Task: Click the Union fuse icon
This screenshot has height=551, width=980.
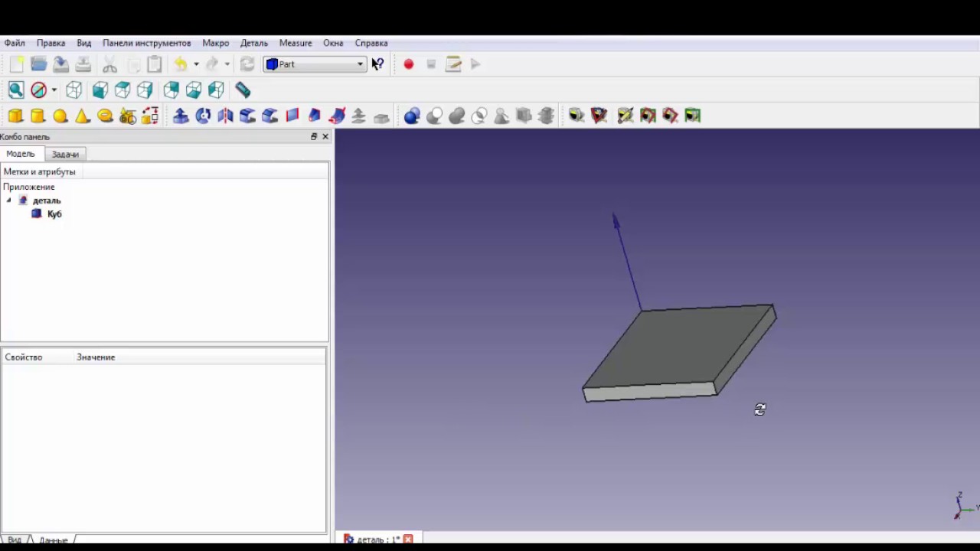Action: coord(456,116)
